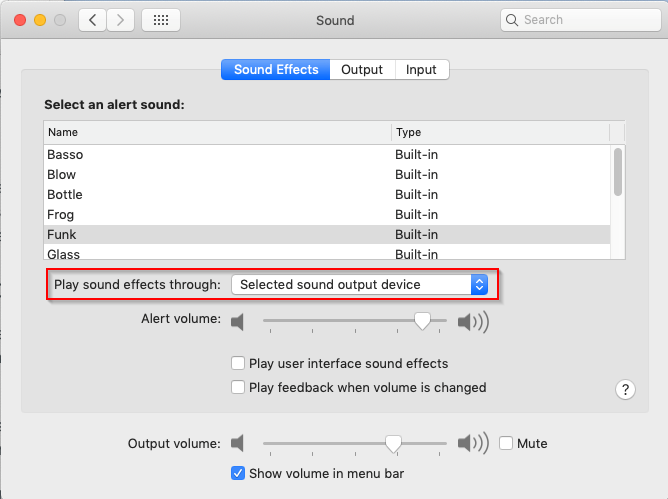Screen dimensions: 668x499
Task: Click loud output volume speaker icon
Action: coord(473,443)
